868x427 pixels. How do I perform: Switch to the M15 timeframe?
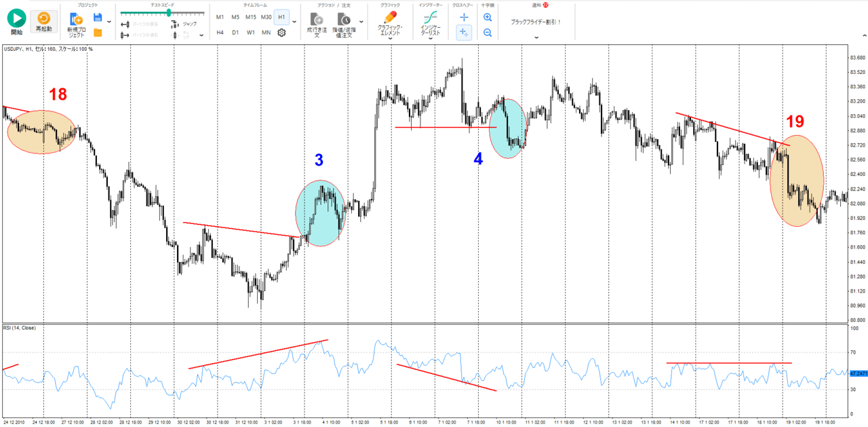click(251, 17)
